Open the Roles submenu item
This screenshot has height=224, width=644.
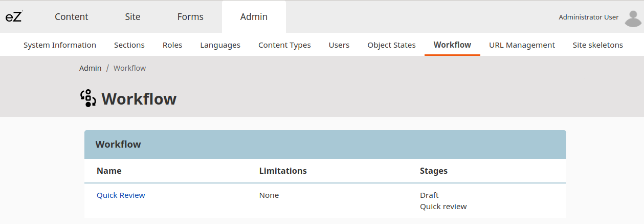click(x=172, y=45)
